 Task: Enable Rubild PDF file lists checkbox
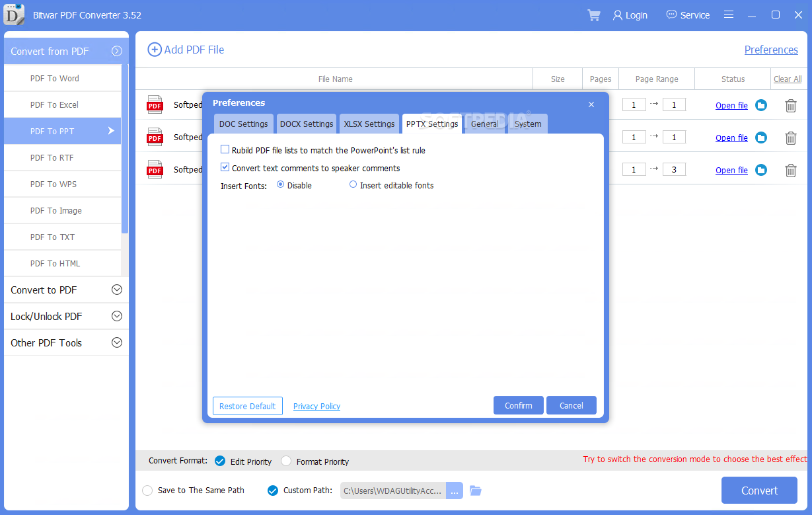pos(225,150)
